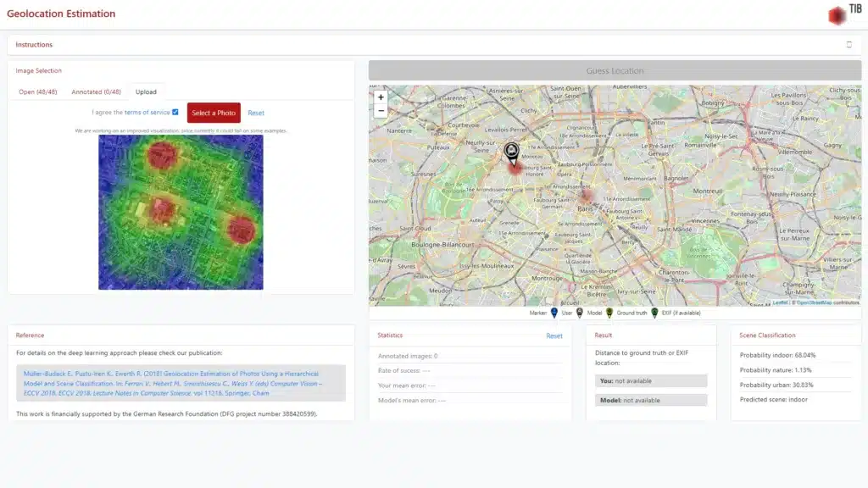Screen dimensions: 868x488
Task: Open the ECCV 2018 publication reference link
Action: (x=173, y=384)
